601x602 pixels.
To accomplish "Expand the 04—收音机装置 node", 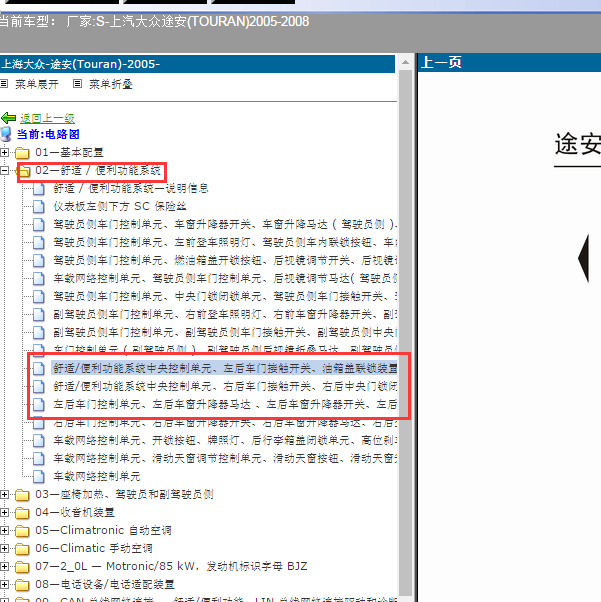I will pyautogui.click(x=4, y=513).
